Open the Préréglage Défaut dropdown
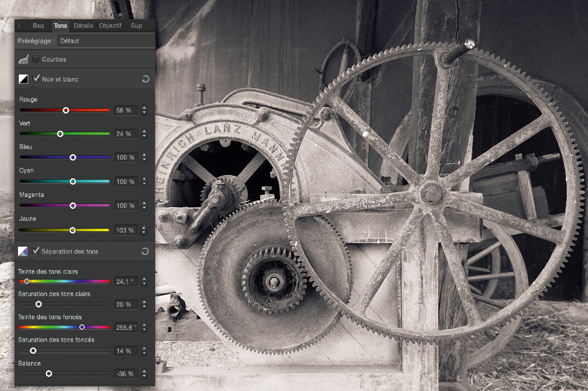The image size is (588, 391). pyautogui.click(x=106, y=41)
